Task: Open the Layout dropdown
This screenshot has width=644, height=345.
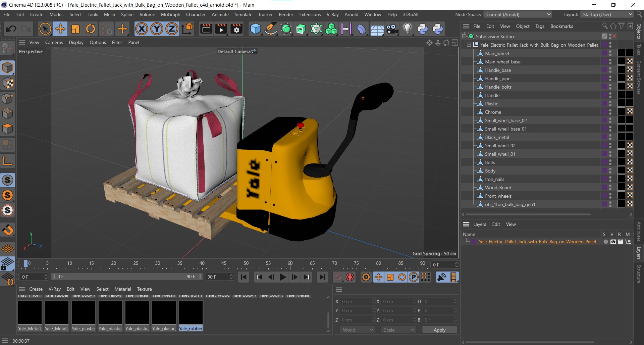Action: coord(607,14)
